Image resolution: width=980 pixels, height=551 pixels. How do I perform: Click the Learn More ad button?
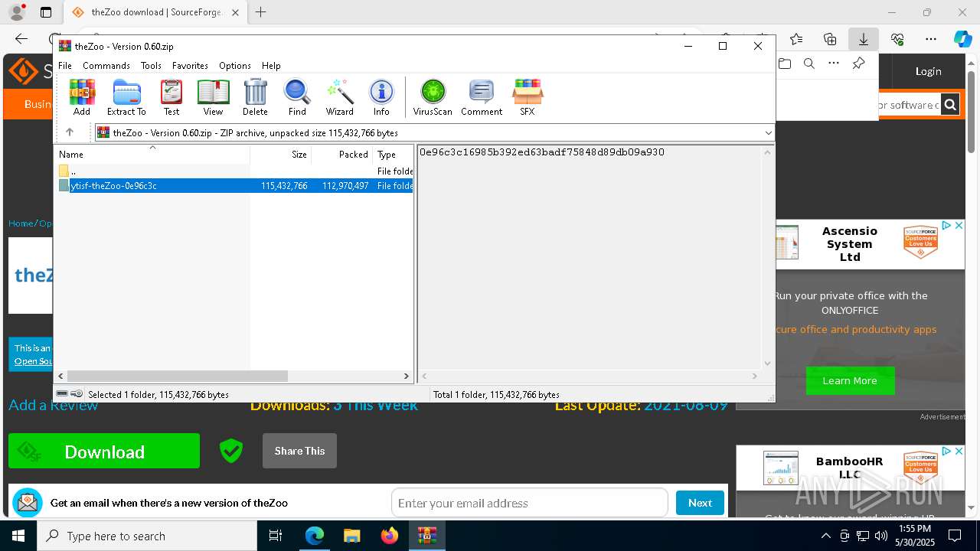point(850,380)
